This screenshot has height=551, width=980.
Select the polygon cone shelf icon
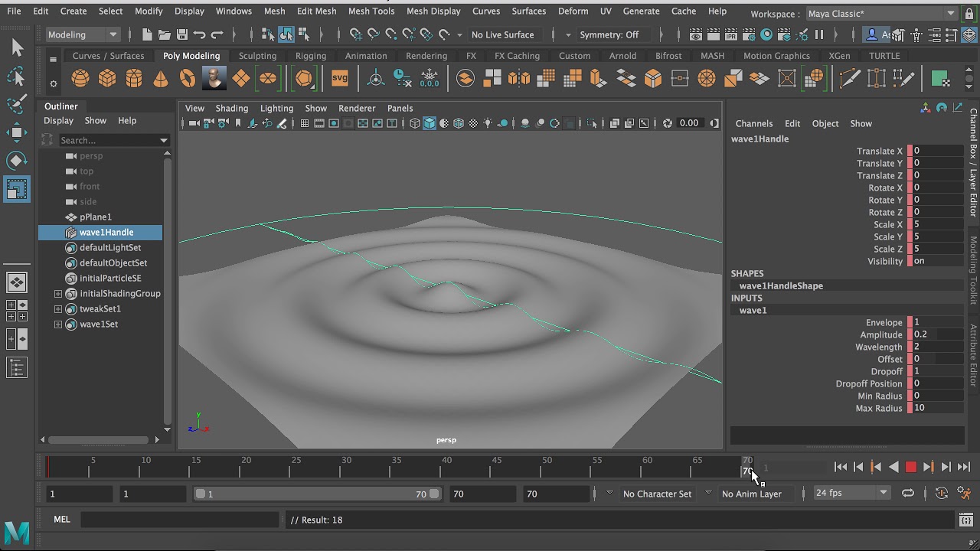[x=161, y=78]
